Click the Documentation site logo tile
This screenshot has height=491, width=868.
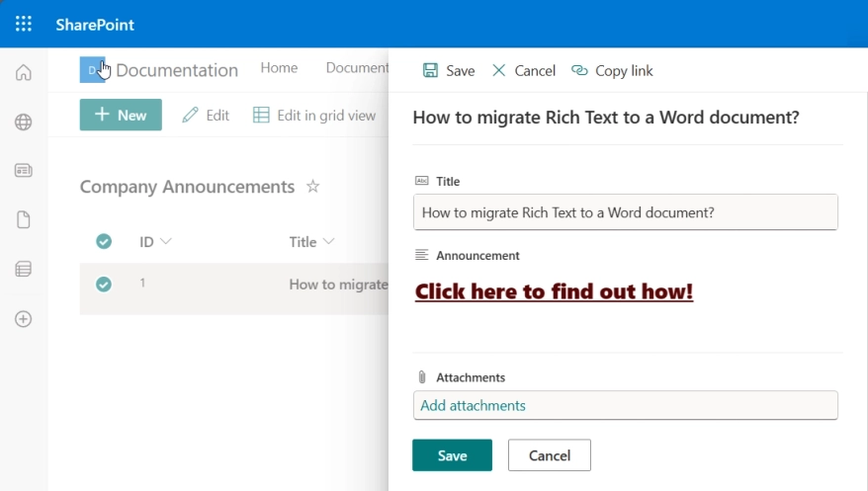[x=92, y=70]
